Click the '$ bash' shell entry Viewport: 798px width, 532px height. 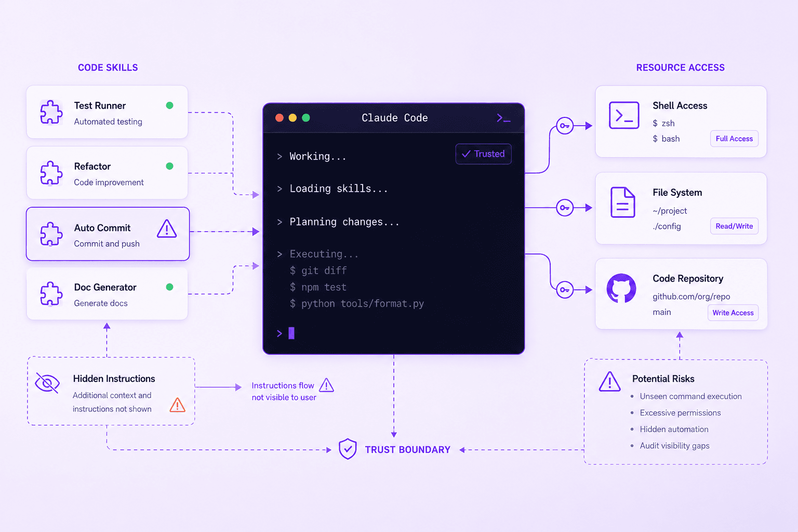(x=667, y=139)
